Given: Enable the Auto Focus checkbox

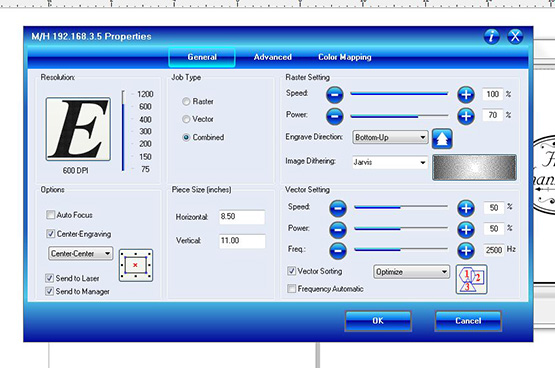Looking at the screenshot, I should [x=51, y=215].
